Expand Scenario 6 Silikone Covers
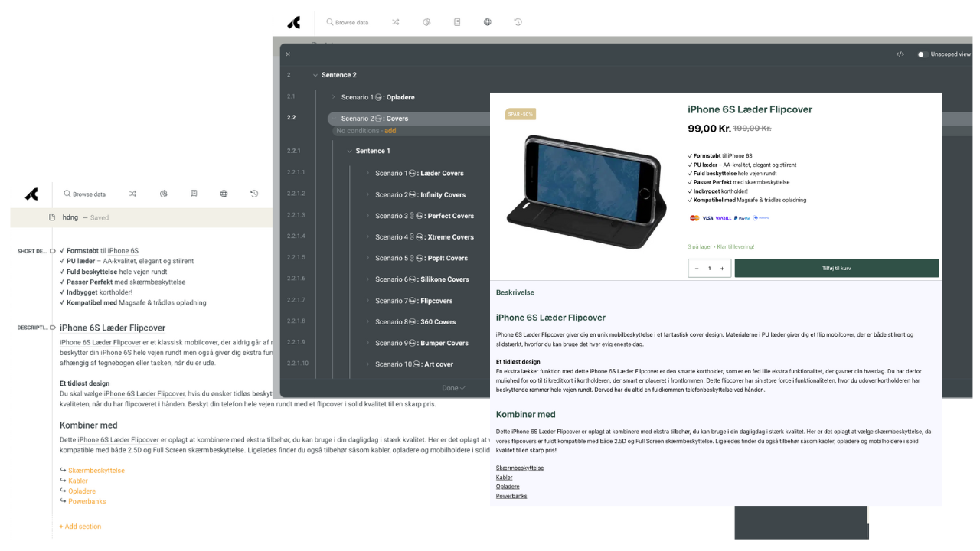 pyautogui.click(x=367, y=279)
